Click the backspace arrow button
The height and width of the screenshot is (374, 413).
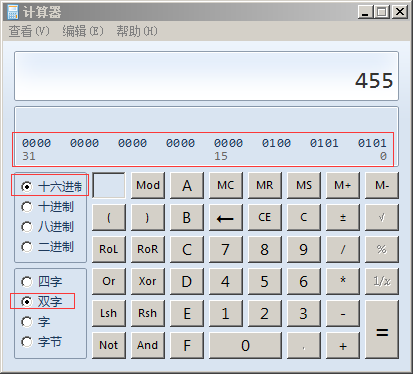pyautogui.click(x=226, y=217)
